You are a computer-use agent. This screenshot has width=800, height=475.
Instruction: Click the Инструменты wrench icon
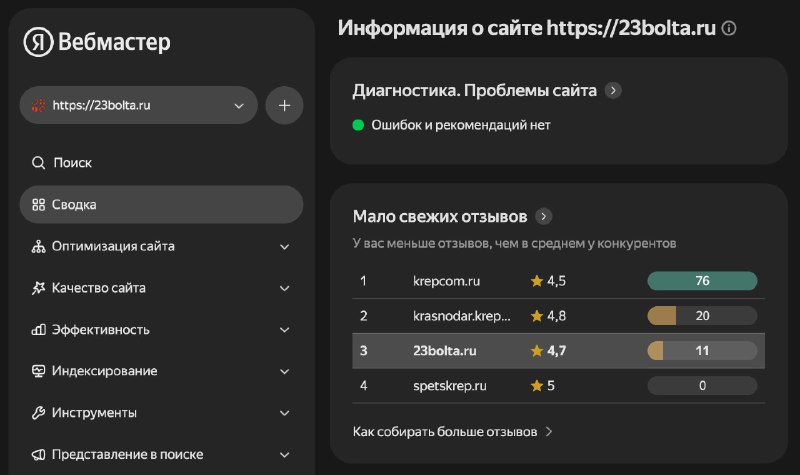click(x=38, y=413)
